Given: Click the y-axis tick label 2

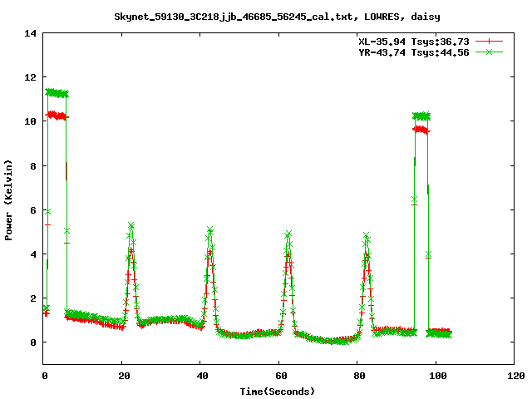Looking at the screenshot, I should coord(33,298).
